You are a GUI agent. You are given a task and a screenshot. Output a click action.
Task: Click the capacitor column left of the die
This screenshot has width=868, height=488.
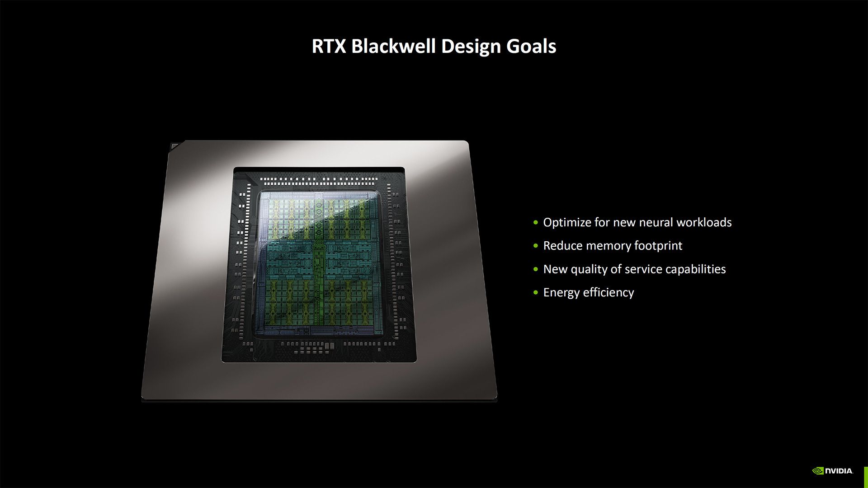pyautogui.click(x=243, y=262)
